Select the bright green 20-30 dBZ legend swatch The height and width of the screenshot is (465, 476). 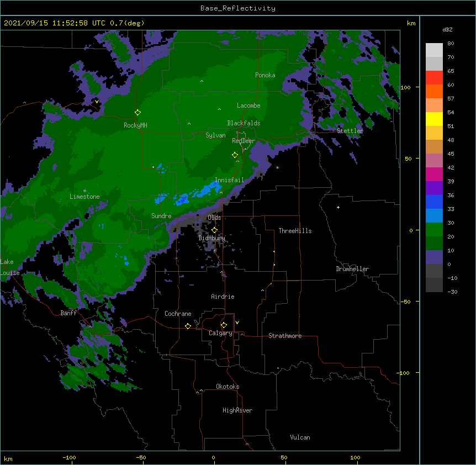[x=434, y=230]
